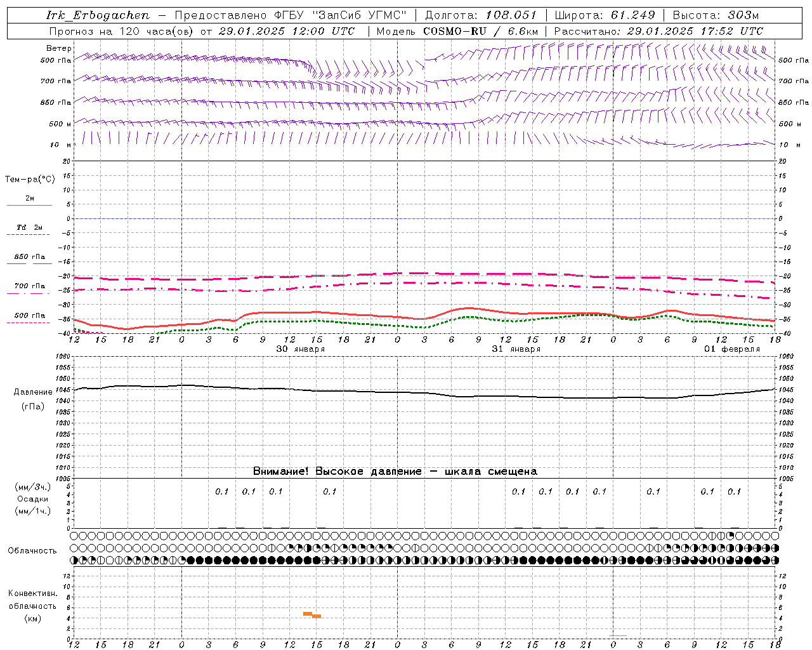Click the Прогноз на 120 часа(ов) text
The height and width of the screenshot is (650, 812).
point(121,31)
